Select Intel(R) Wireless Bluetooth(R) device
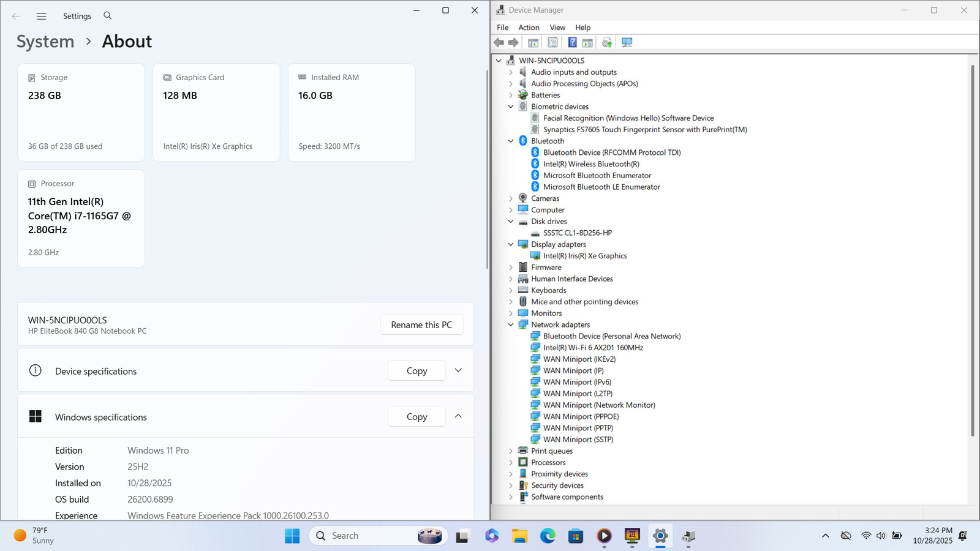This screenshot has height=551, width=980. [x=591, y=164]
